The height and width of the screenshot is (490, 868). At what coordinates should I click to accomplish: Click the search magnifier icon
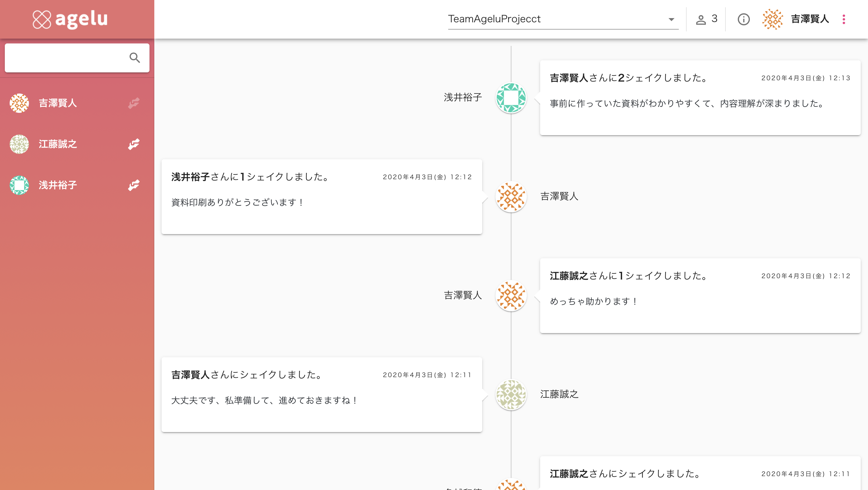click(134, 58)
